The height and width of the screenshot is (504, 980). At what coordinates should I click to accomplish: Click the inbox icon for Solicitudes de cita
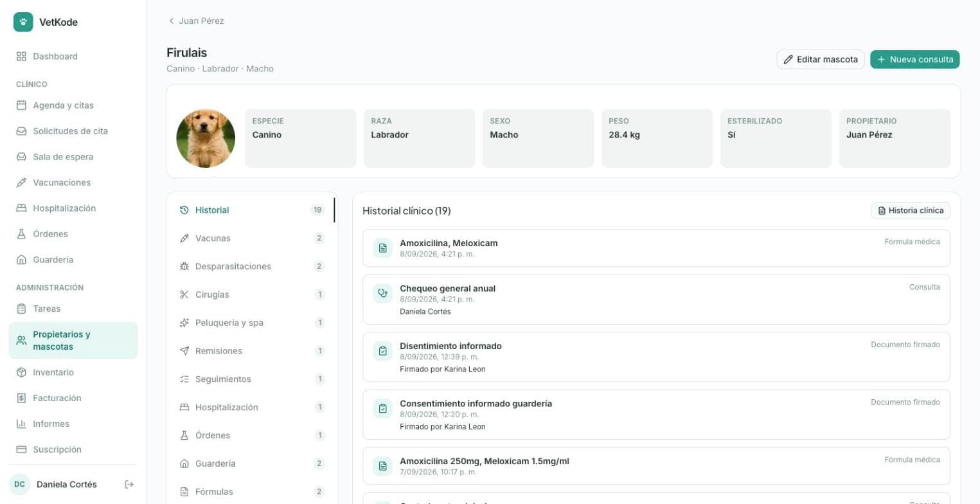21,131
